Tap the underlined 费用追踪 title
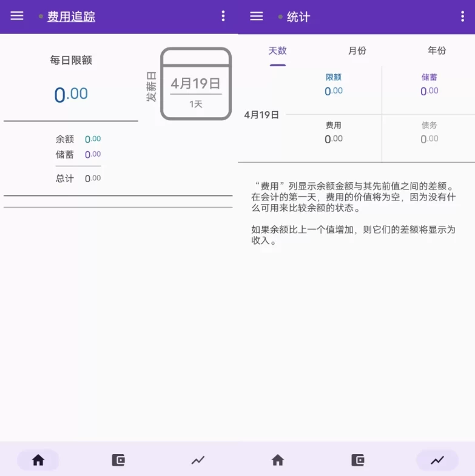 tap(71, 17)
